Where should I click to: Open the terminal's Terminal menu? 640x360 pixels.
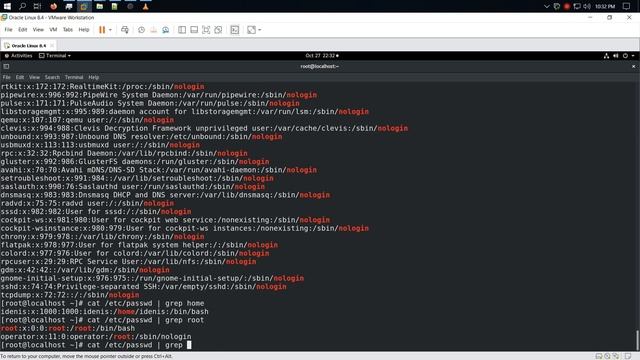[x=74, y=77]
